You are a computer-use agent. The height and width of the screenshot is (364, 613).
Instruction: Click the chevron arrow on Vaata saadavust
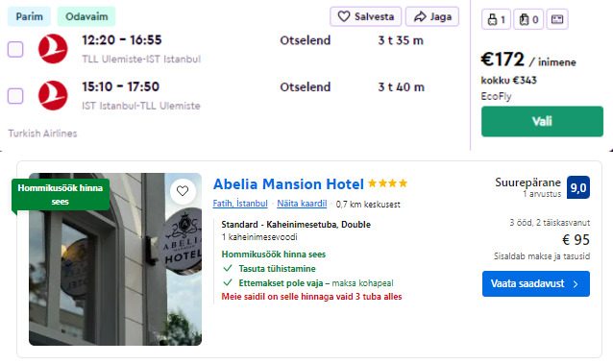point(576,284)
